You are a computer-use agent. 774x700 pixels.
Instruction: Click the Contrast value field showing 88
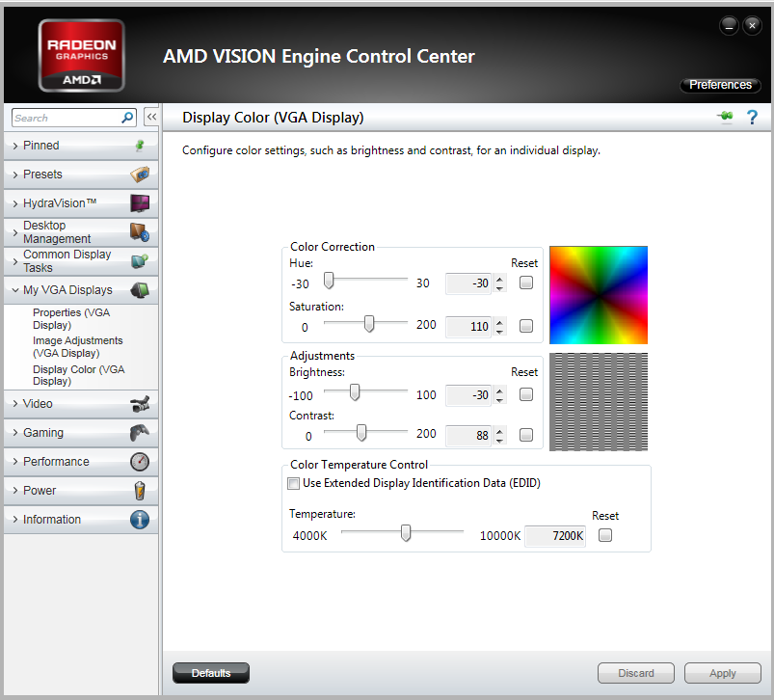click(x=468, y=436)
